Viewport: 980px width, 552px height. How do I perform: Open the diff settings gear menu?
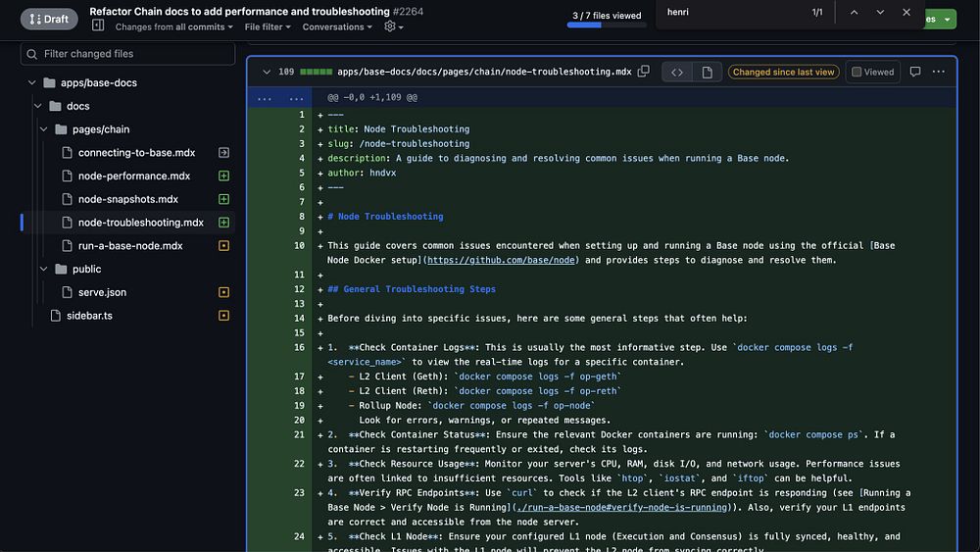pyautogui.click(x=393, y=27)
